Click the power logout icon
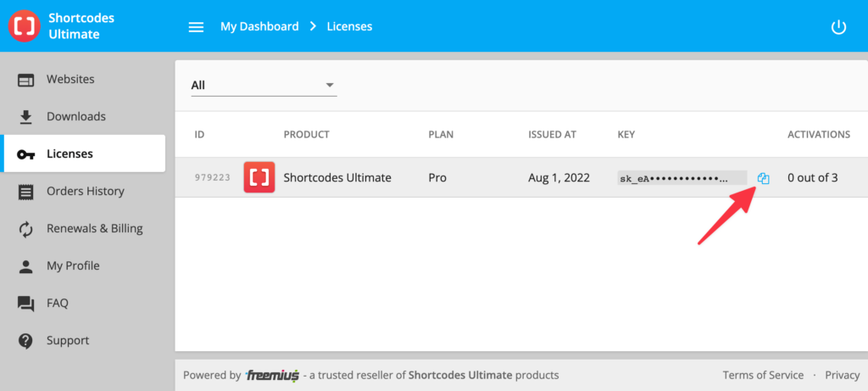The width and height of the screenshot is (868, 391). click(x=838, y=27)
